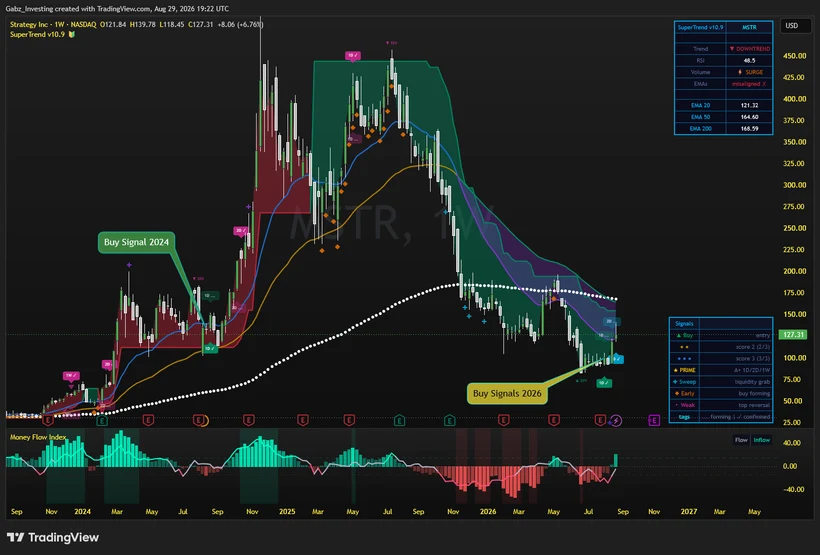This screenshot has width=820, height=555.
Task: Click the pink 1W signal label near 2024
Action: click(71, 376)
